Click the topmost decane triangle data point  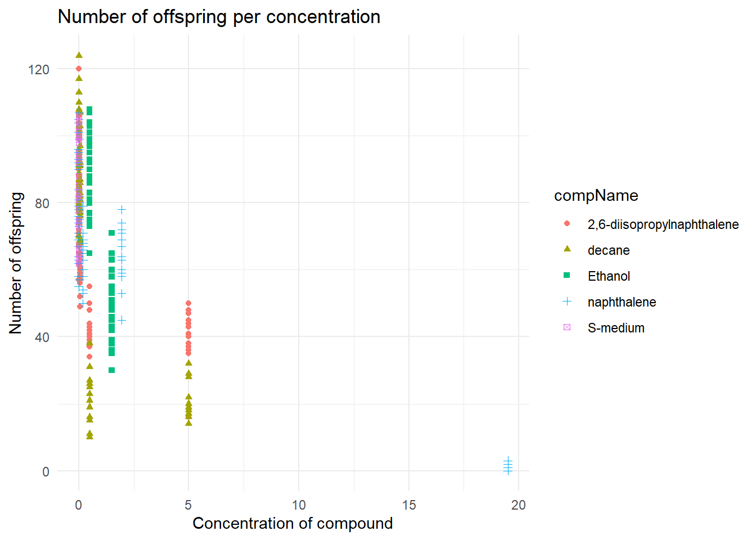[79, 55]
